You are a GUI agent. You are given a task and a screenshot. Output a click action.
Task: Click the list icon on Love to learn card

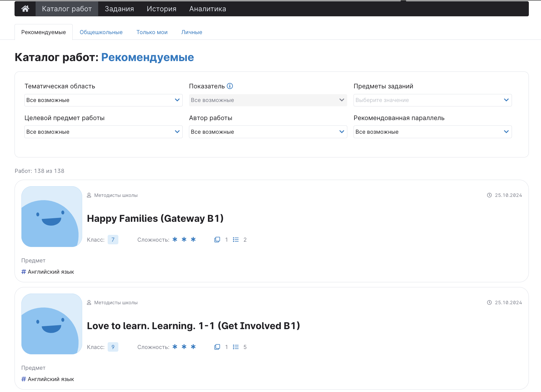point(236,347)
